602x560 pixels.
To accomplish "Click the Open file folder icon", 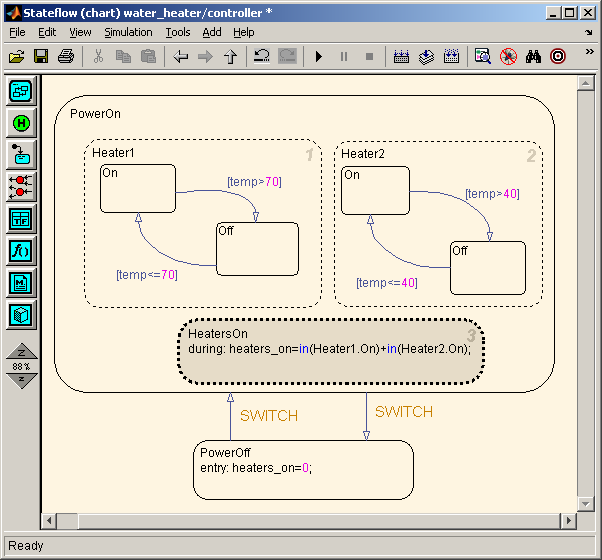I will [17, 57].
